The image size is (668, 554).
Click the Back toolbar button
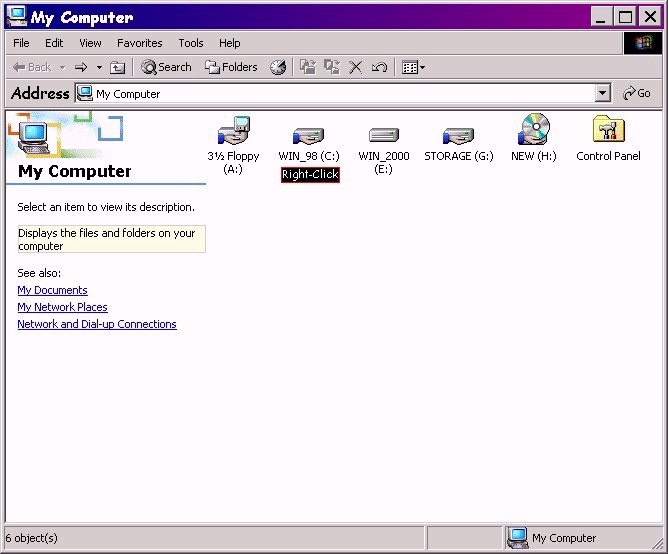[32, 67]
